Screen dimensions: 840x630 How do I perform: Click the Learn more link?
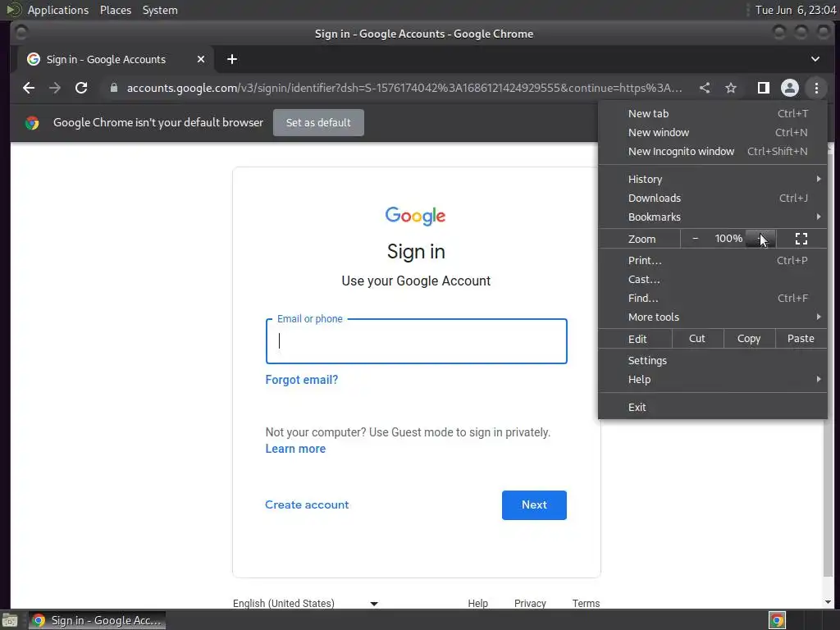pyautogui.click(x=295, y=449)
